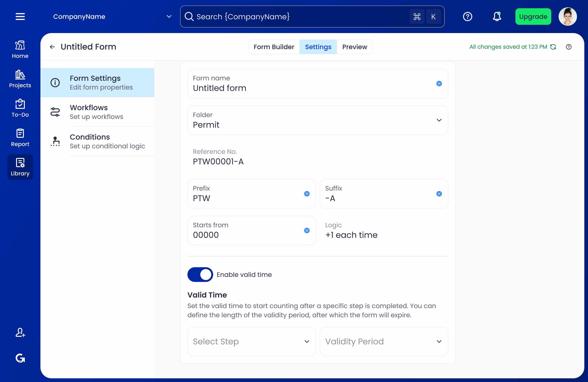Screen dimensions: 588x382
Task: Open the hamburger menu
Action: [20, 17]
